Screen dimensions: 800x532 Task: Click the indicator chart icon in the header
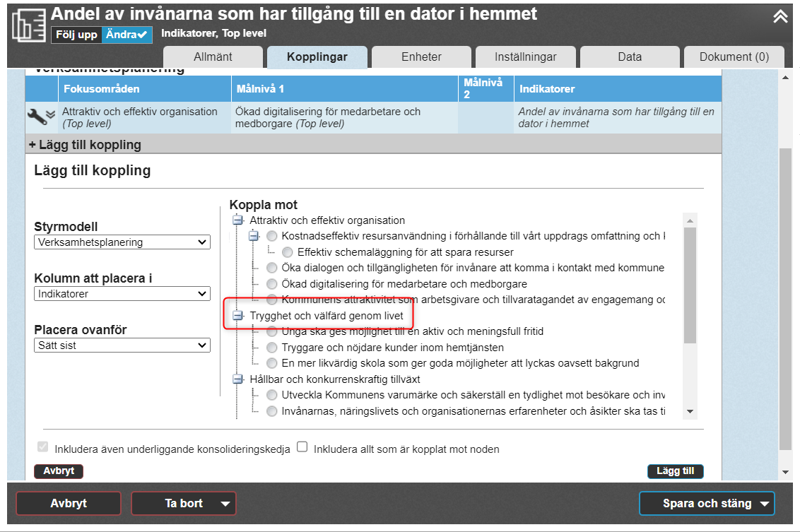pos(28,25)
